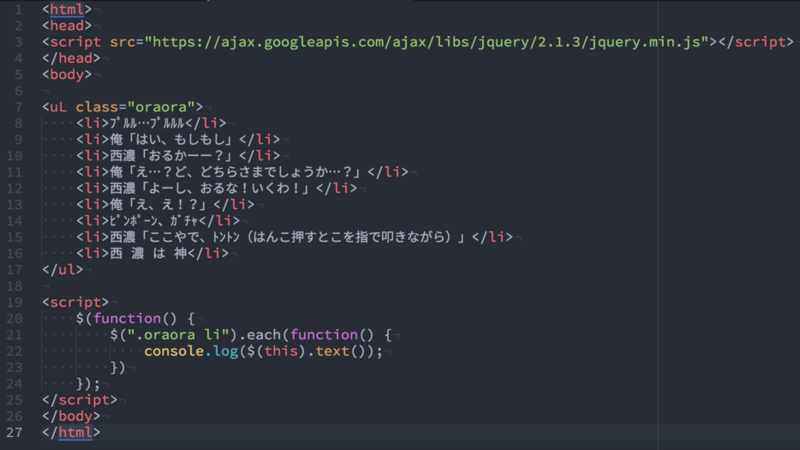Click the list item on line 8
This screenshot has height=450, width=800.
(x=151, y=123)
